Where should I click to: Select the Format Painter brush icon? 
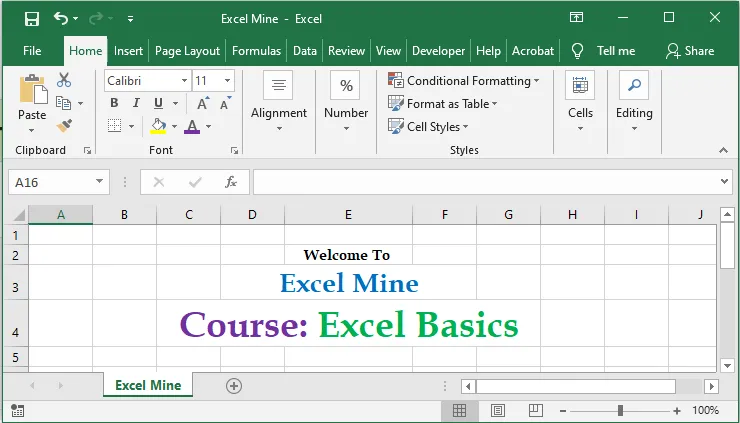pyautogui.click(x=64, y=126)
